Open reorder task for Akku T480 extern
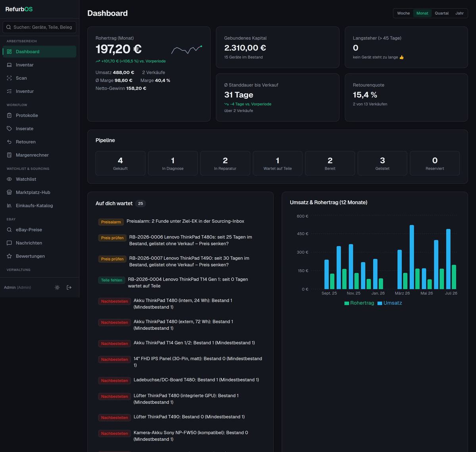Viewport: 476px width, 452px height. pyautogui.click(x=180, y=325)
